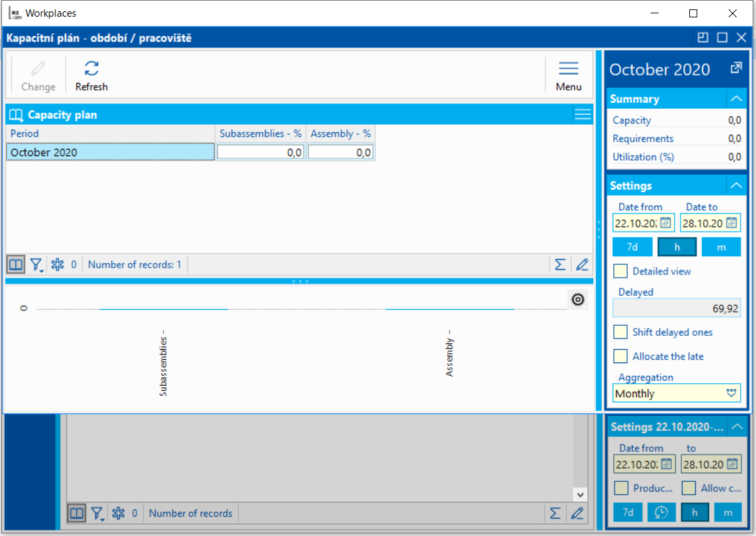The height and width of the screenshot is (536, 756).
Task: Click scroll down arrow in background window
Action: [x=580, y=495]
